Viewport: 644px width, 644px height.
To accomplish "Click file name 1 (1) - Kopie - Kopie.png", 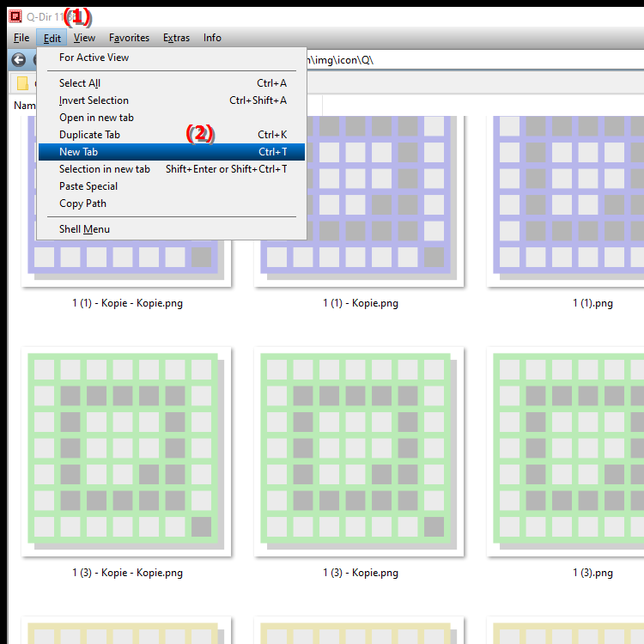I will (127, 303).
